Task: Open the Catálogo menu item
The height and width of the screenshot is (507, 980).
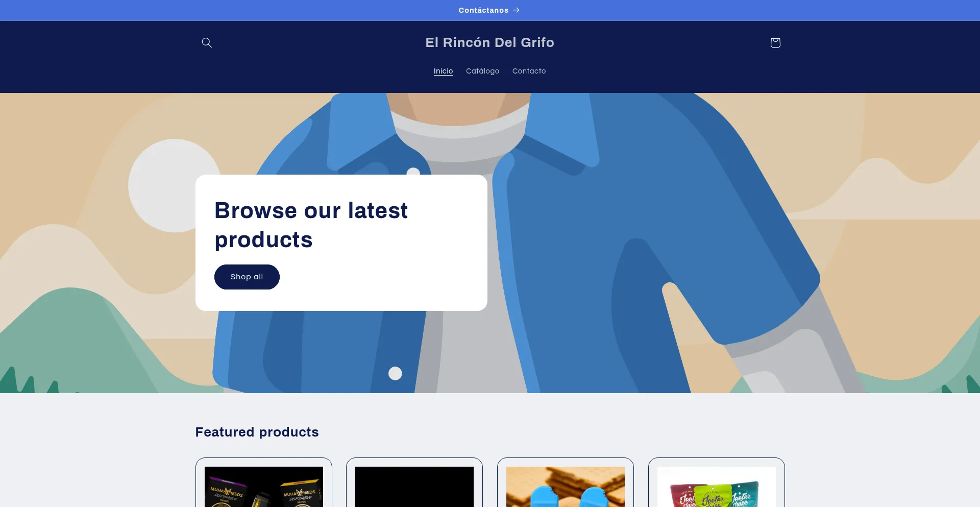Action: (x=482, y=71)
